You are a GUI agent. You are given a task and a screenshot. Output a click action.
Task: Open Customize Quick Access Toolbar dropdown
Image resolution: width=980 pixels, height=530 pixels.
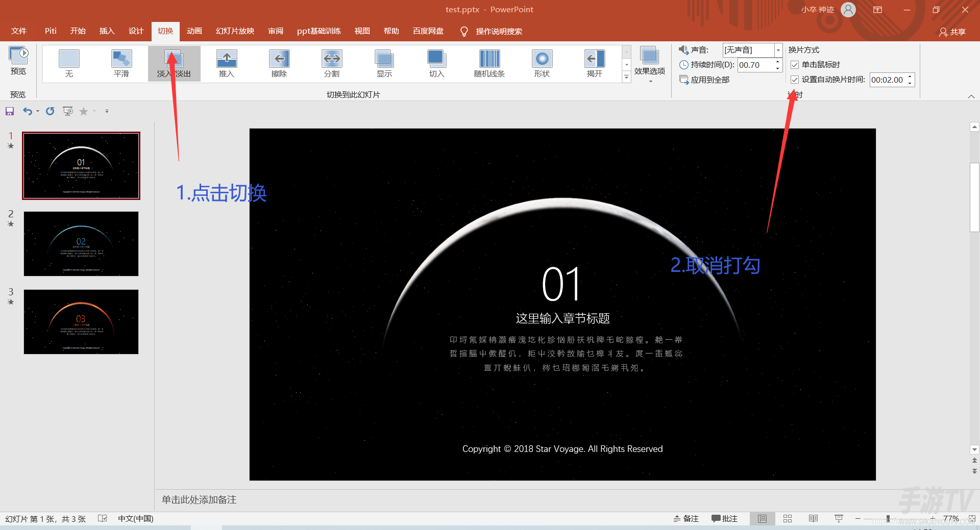point(107,111)
